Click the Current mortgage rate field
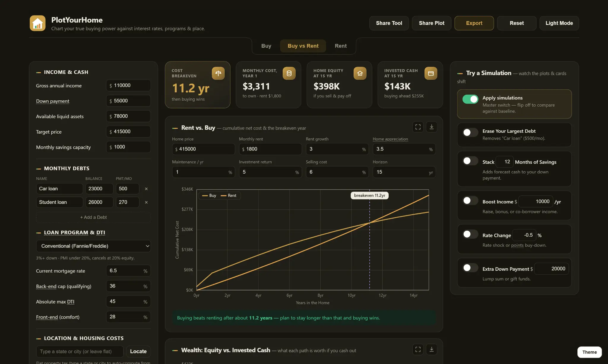This screenshot has width=608, height=364. [x=128, y=271]
